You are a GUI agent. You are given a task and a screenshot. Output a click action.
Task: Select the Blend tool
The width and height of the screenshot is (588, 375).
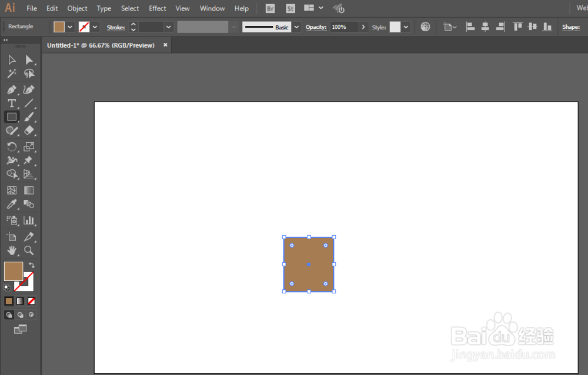pos(29,204)
